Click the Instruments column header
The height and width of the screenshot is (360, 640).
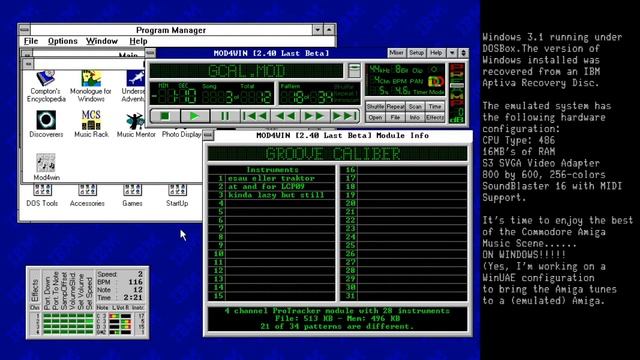272,170
